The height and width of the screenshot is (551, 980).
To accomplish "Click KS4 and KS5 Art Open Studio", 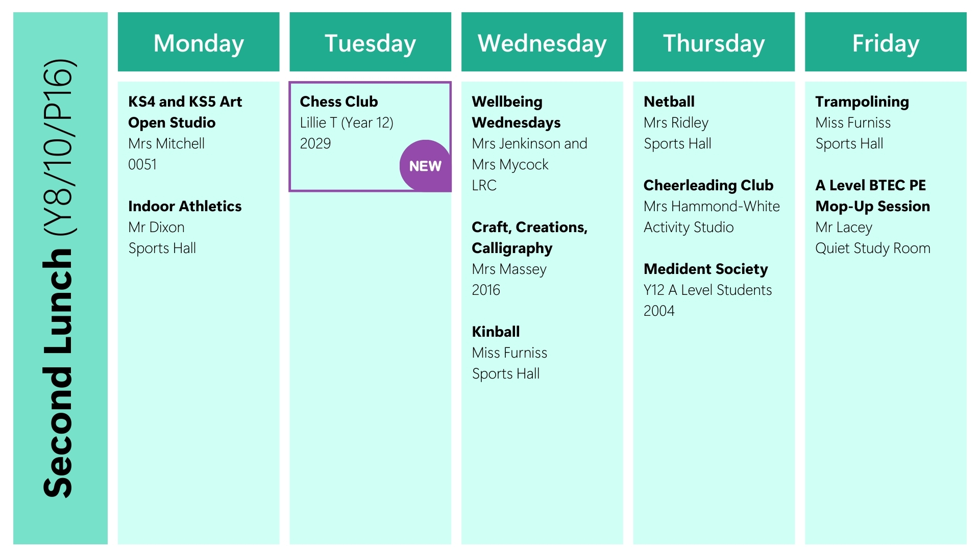I will (x=185, y=112).
